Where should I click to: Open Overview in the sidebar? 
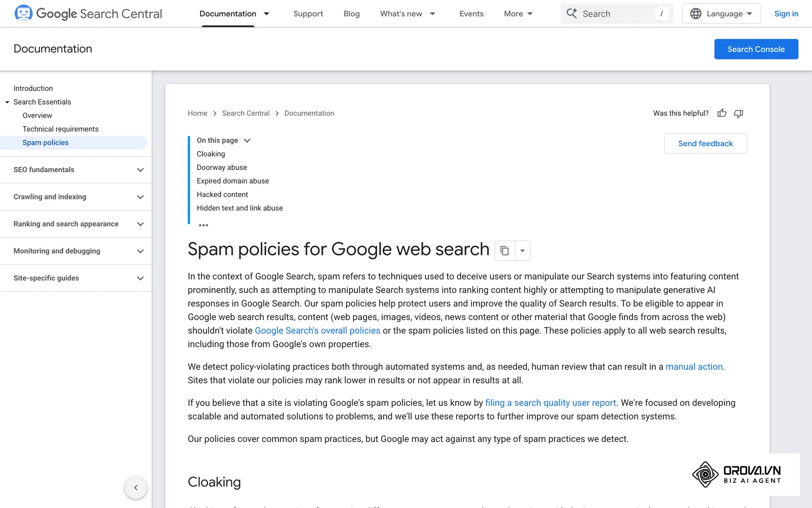tap(37, 115)
